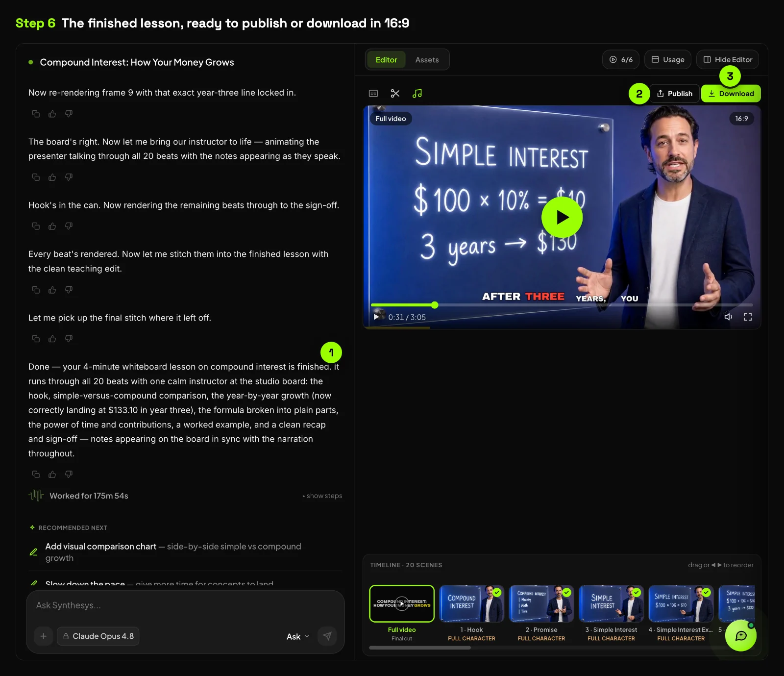784x676 pixels.
Task: Copy the 'Let me pick up the final stitch' message
Action: pos(36,339)
